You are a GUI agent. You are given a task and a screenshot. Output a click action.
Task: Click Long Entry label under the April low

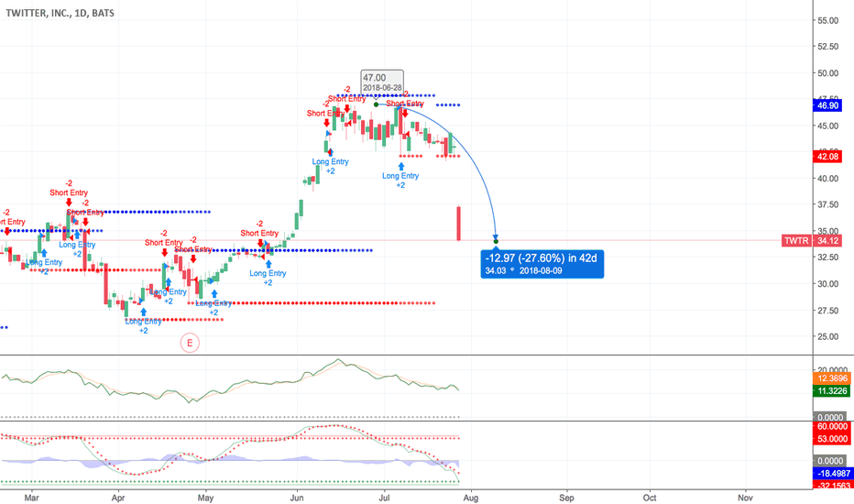(x=143, y=322)
